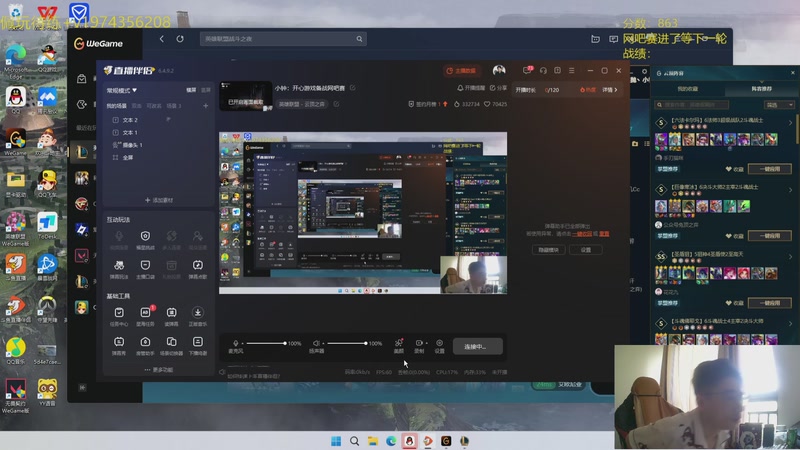This screenshot has width=800, height=450.
Task: Click 添加素材 add source button
Action: pos(159,200)
